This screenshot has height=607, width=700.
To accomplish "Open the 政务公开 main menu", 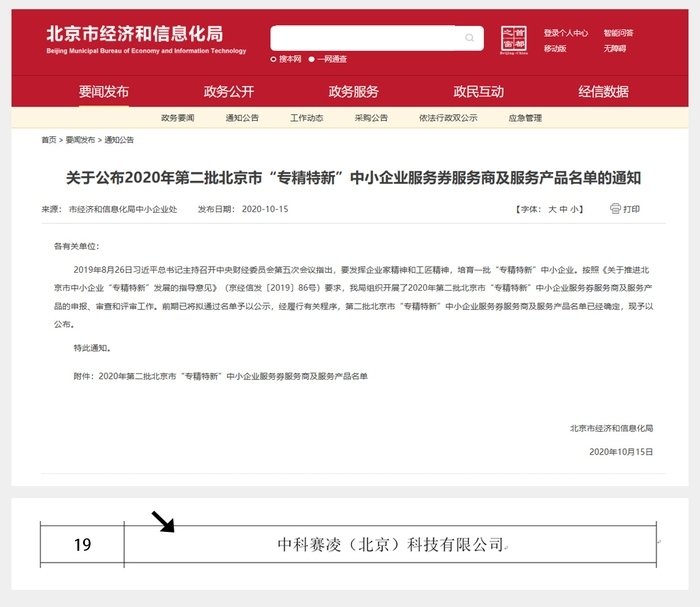I will pyautogui.click(x=229, y=91).
